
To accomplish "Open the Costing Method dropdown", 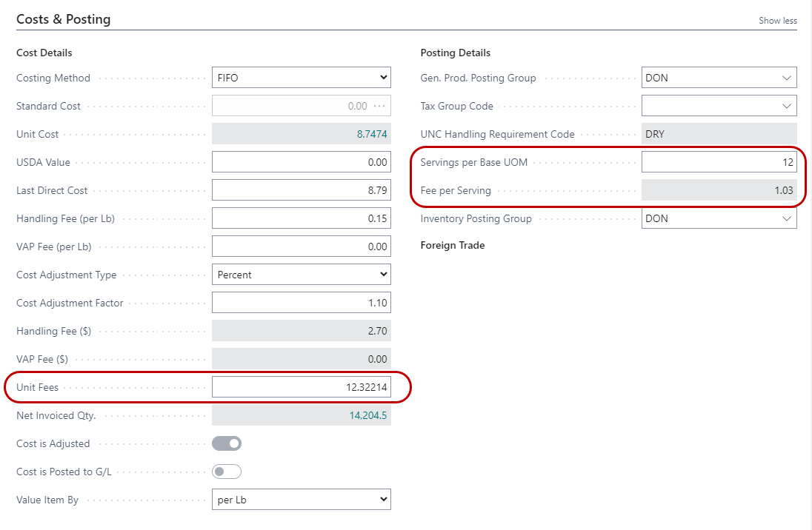I will pyautogui.click(x=301, y=78).
